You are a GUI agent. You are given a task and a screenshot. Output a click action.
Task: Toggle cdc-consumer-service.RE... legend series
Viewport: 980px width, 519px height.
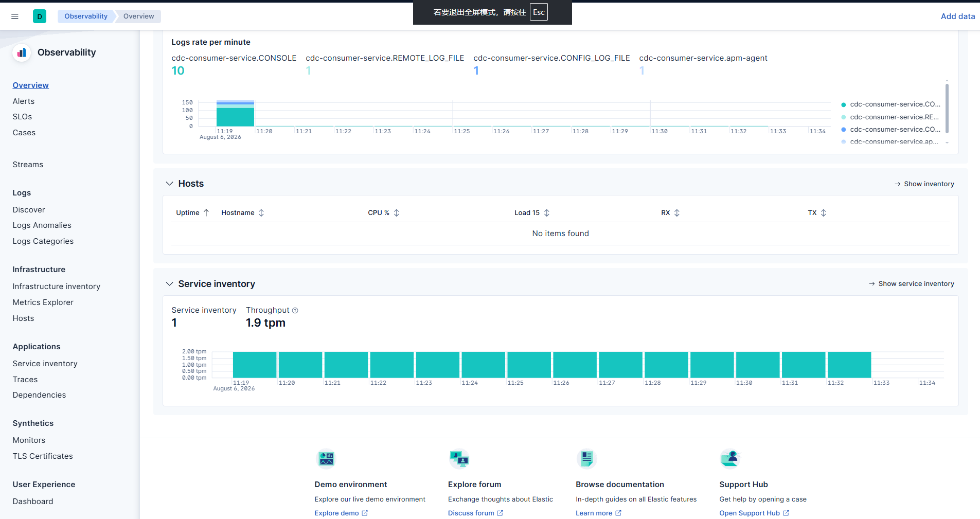pos(895,117)
